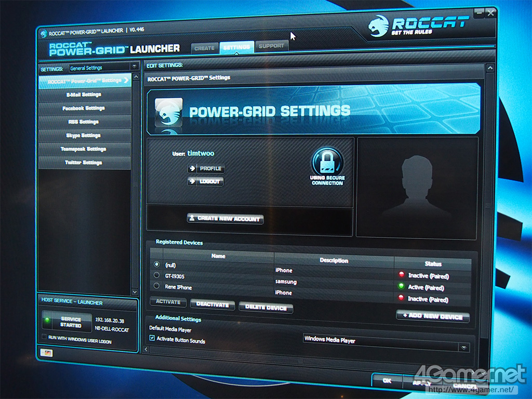This screenshot has height=399, width=532.
Task: Click the IP address 192.168.20.38
Action: 110,320
